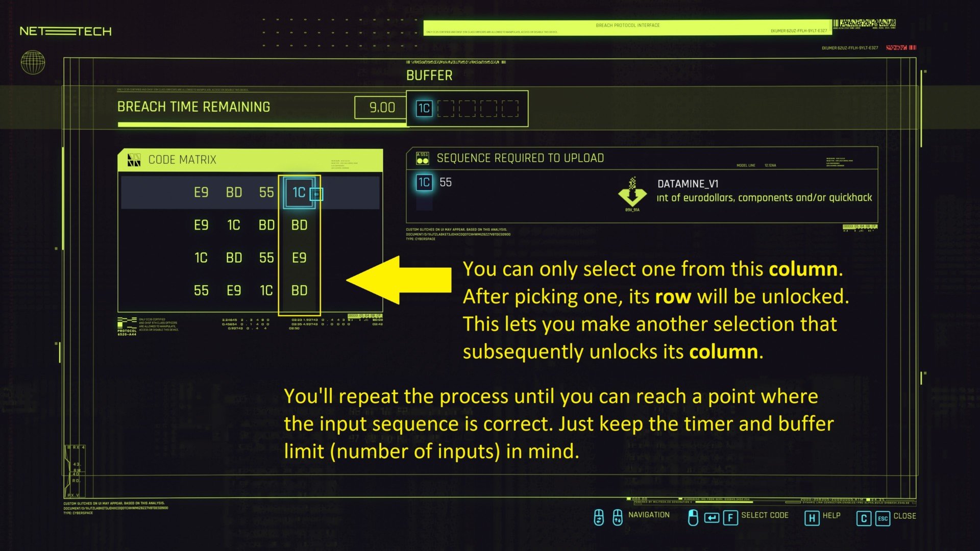Click the BREACH PROTOCOL INTERFACE menu tab
This screenshot has width=980, height=551.
[628, 25]
